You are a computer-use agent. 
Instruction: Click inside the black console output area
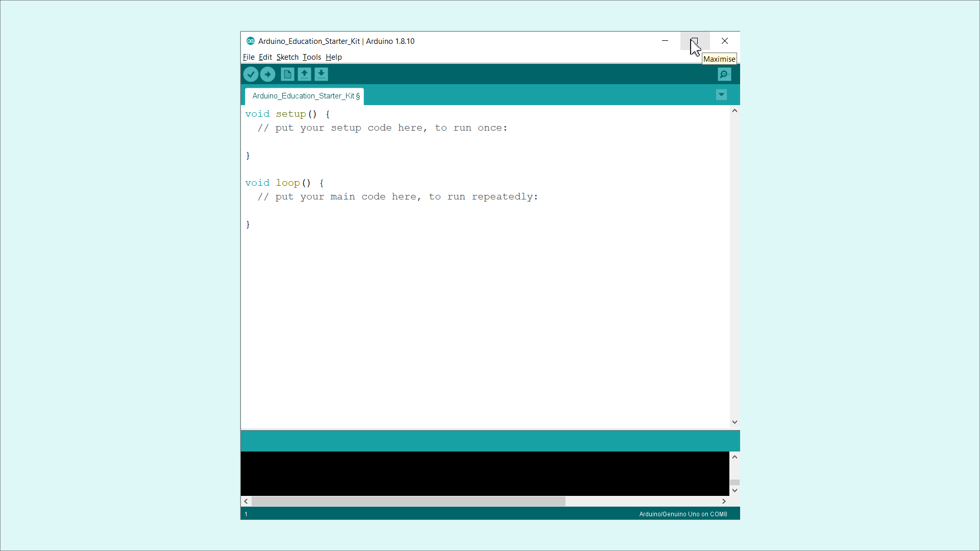coord(485,473)
